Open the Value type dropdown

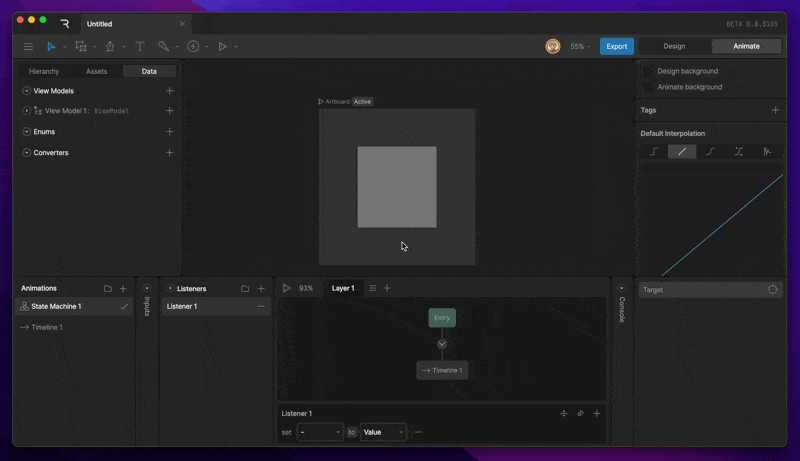pyautogui.click(x=383, y=432)
